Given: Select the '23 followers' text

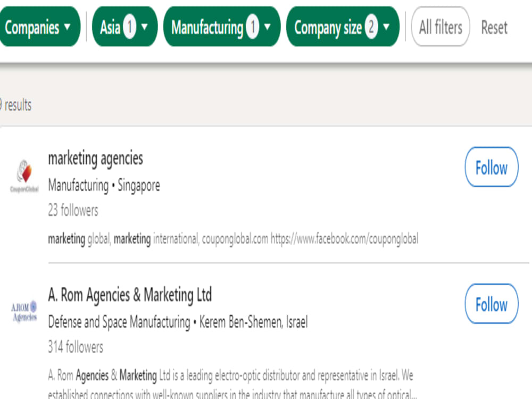Looking at the screenshot, I should coord(73,210).
